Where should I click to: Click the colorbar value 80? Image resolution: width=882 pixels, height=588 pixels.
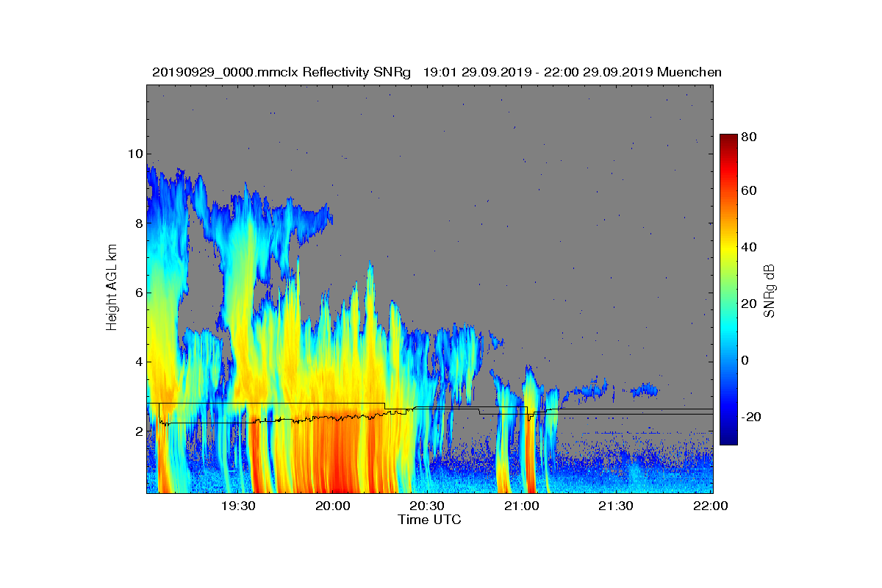pos(749,137)
